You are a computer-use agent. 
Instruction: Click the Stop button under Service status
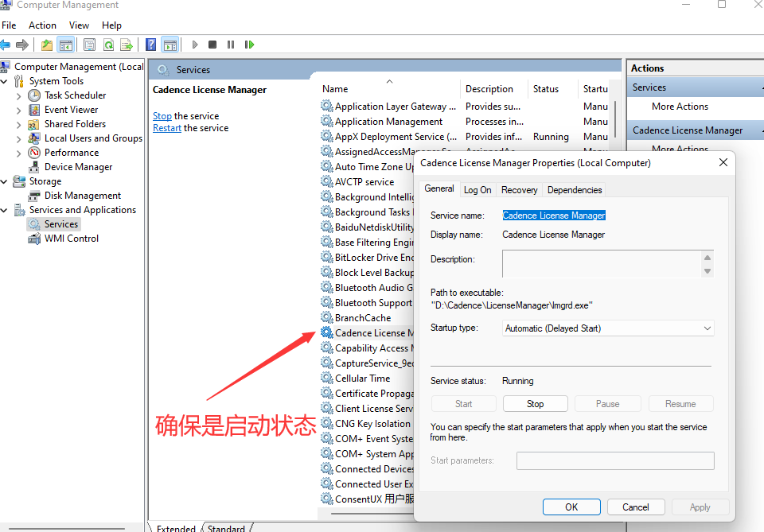pyautogui.click(x=535, y=403)
